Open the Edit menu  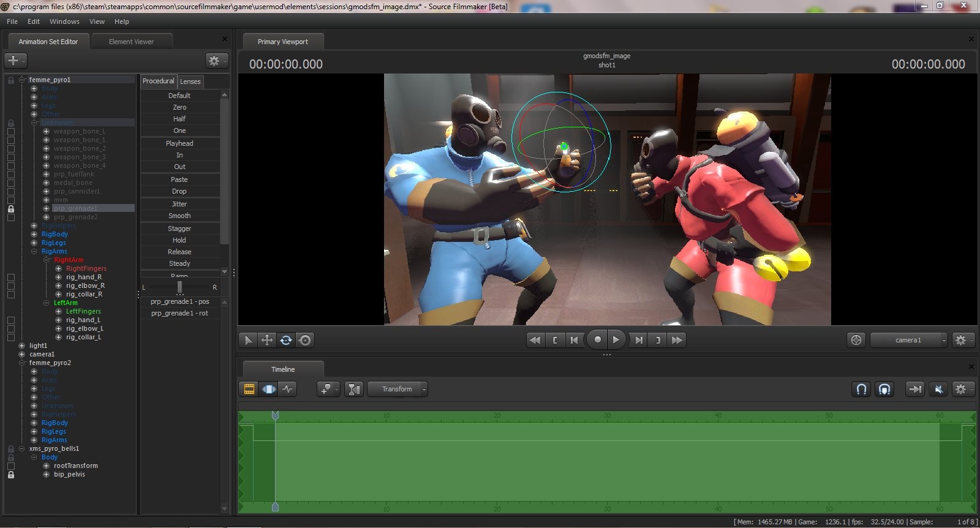pyautogui.click(x=34, y=21)
